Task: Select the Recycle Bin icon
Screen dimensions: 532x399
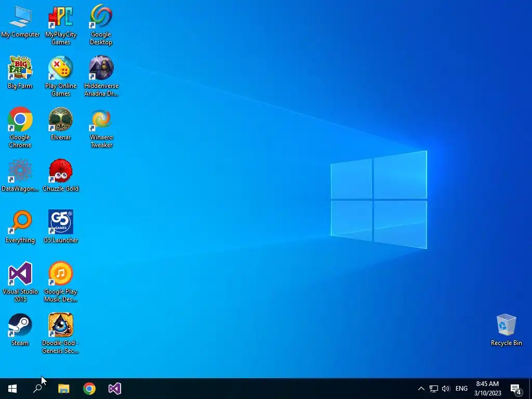Action: 506,330
